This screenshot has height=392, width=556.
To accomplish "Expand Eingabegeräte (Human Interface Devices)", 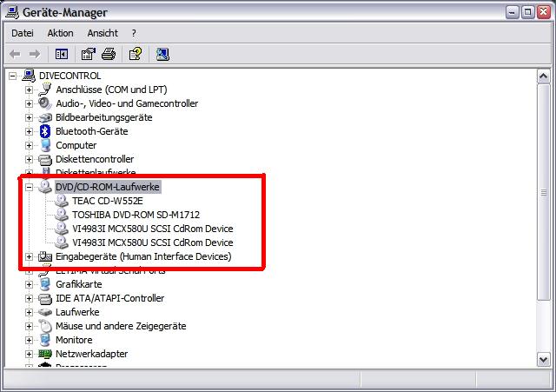I will click(29, 256).
